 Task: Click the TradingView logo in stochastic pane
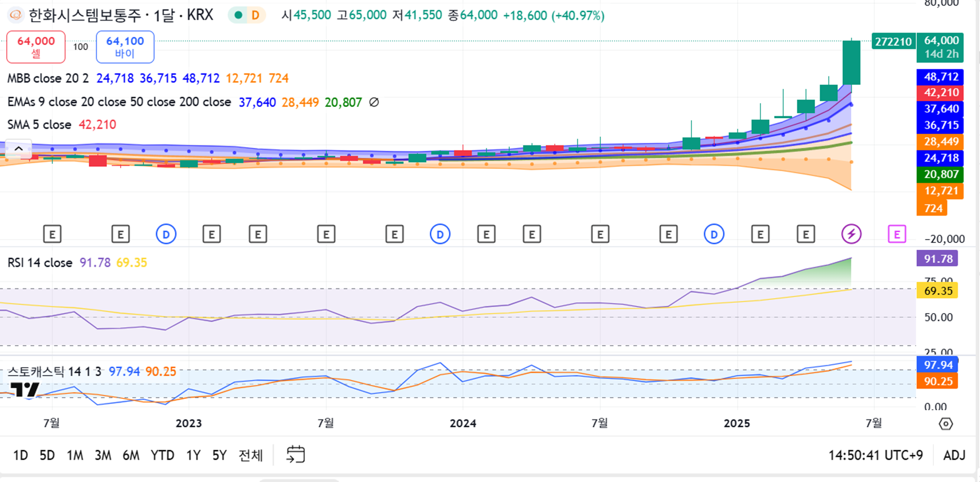25,390
